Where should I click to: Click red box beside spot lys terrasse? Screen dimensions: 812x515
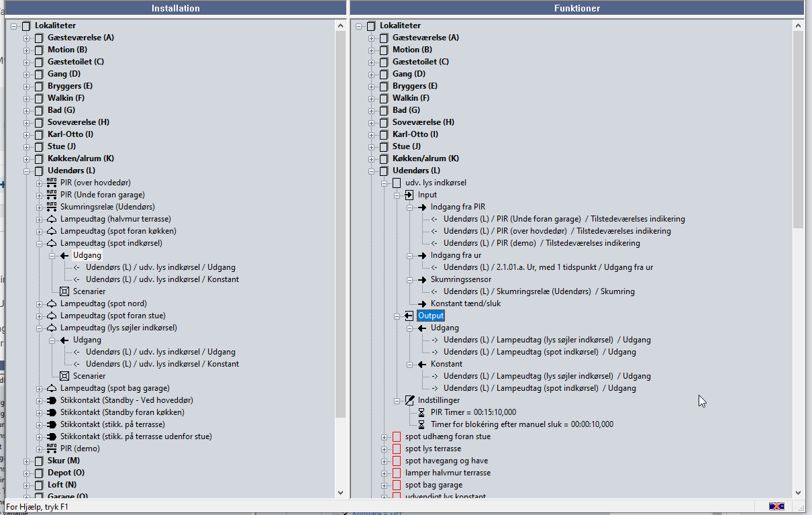[x=397, y=449]
